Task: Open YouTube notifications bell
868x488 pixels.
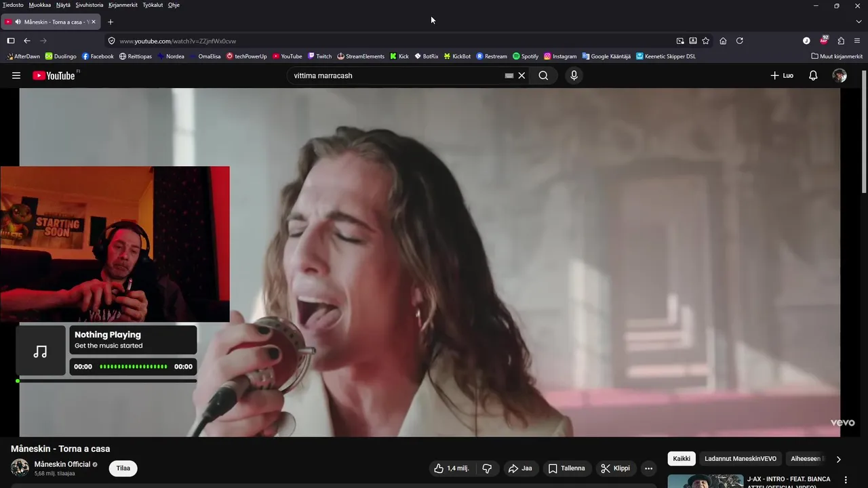Action: 813,76
